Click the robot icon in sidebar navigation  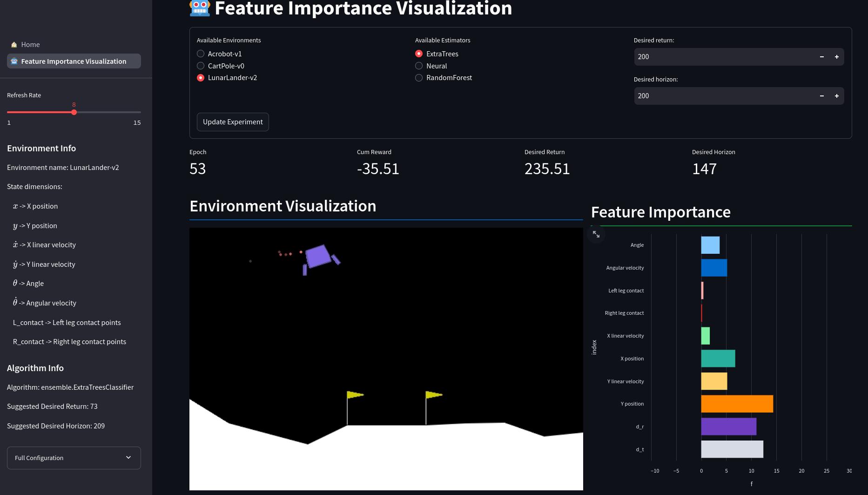click(x=14, y=61)
